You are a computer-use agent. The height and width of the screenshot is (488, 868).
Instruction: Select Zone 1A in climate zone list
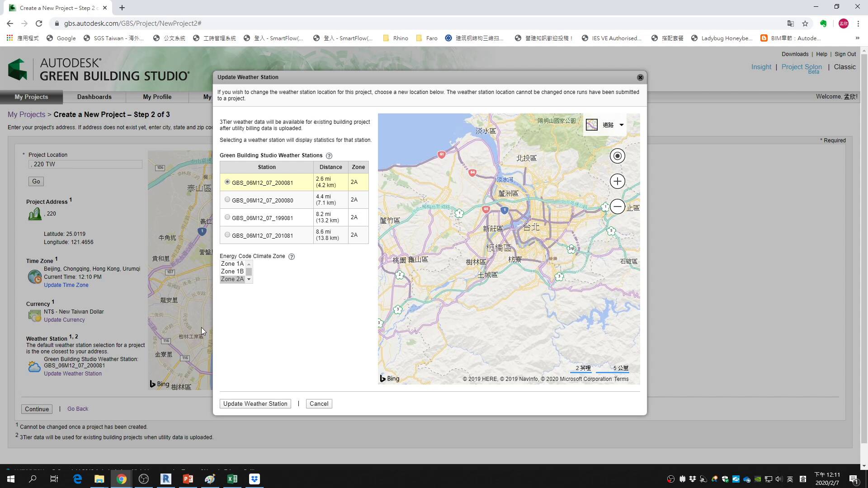click(x=232, y=264)
